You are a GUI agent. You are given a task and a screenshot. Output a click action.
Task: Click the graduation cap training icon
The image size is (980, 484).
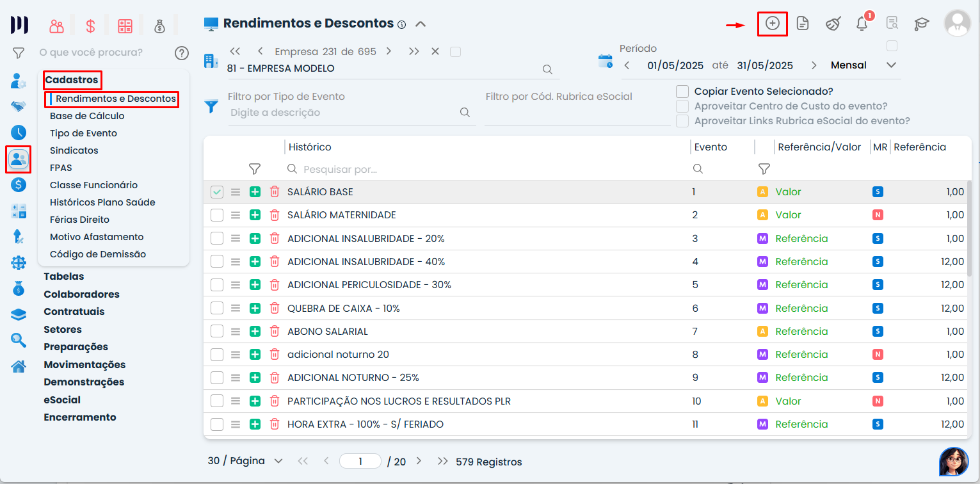[921, 24]
